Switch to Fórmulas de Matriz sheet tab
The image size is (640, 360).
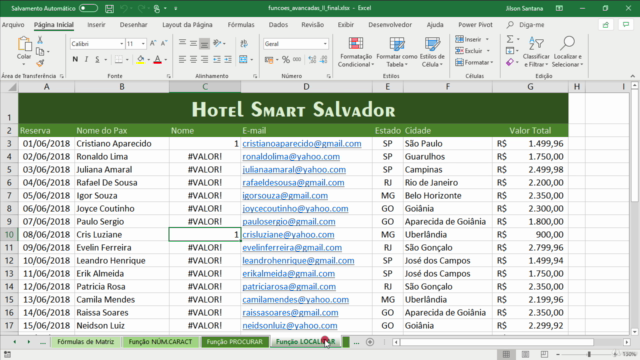85,342
